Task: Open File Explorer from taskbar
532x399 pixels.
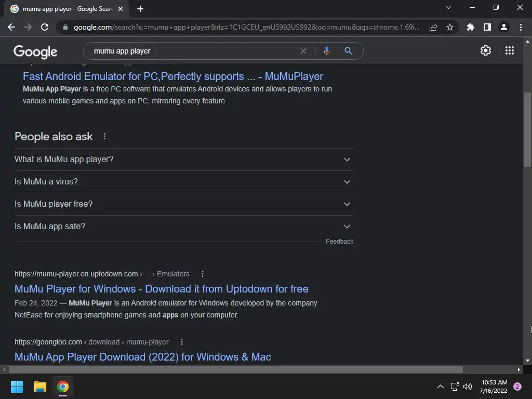Action: [39, 387]
